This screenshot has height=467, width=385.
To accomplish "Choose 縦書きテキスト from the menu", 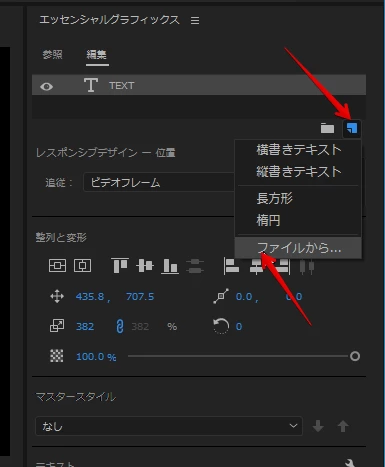I will [298, 172].
